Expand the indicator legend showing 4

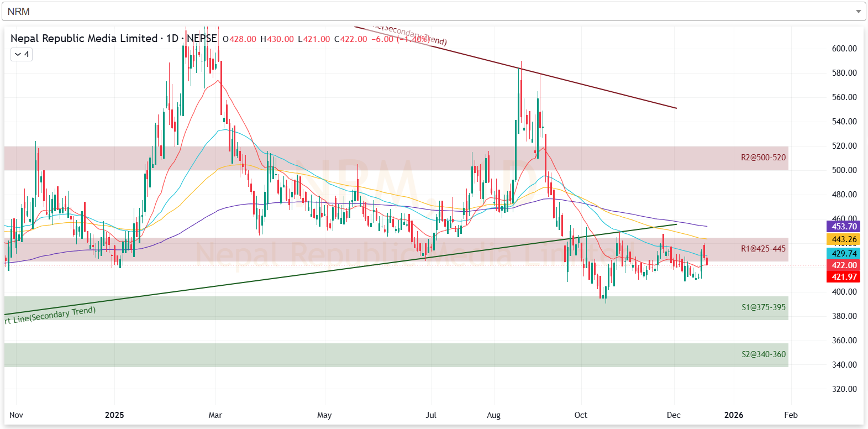tap(22, 54)
